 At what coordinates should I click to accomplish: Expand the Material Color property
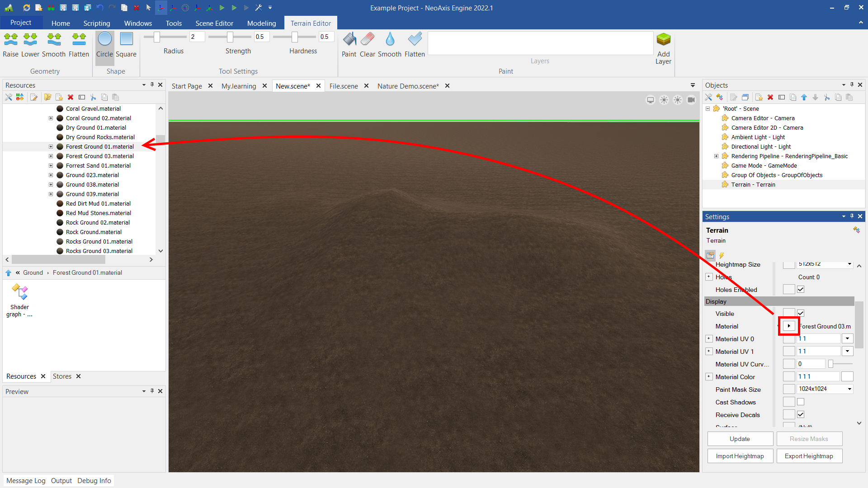709,377
